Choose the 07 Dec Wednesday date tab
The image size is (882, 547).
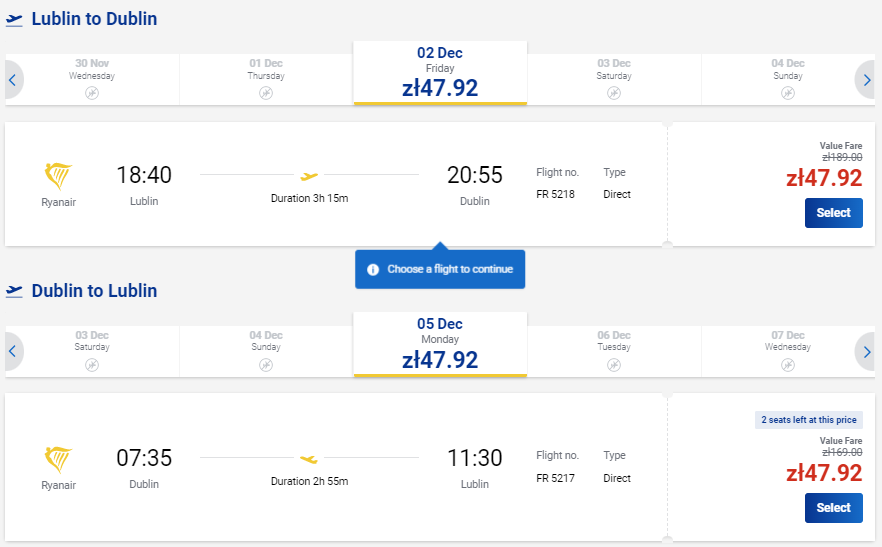(788, 351)
